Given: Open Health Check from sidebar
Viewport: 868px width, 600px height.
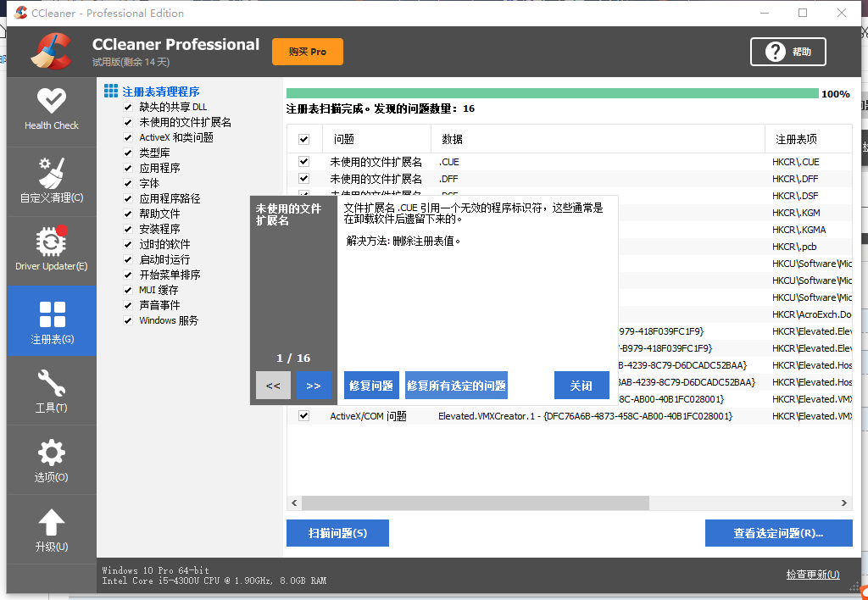Looking at the screenshot, I should (x=52, y=111).
